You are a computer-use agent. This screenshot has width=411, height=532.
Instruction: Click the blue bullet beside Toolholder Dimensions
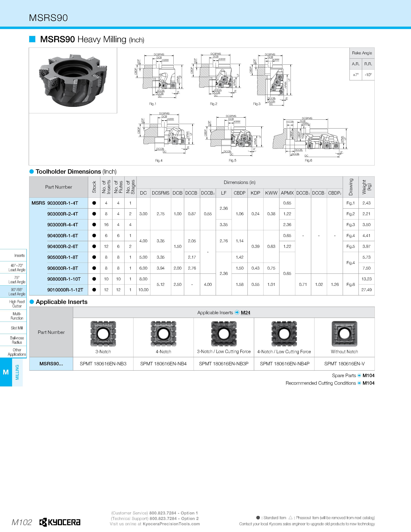31,172
